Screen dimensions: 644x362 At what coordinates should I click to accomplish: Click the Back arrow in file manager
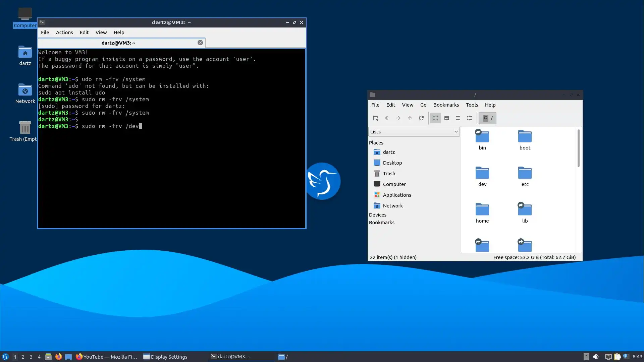tap(387, 118)
